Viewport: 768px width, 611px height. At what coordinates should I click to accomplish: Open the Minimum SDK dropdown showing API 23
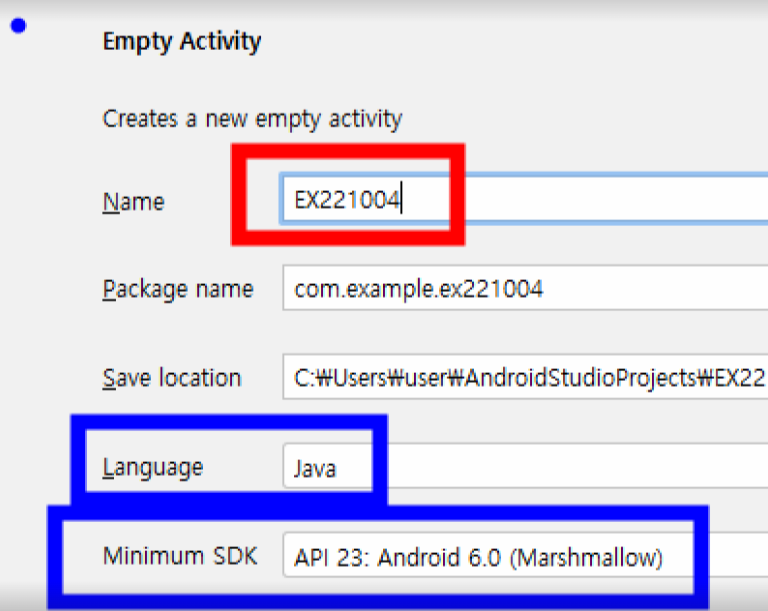point(525,555)
